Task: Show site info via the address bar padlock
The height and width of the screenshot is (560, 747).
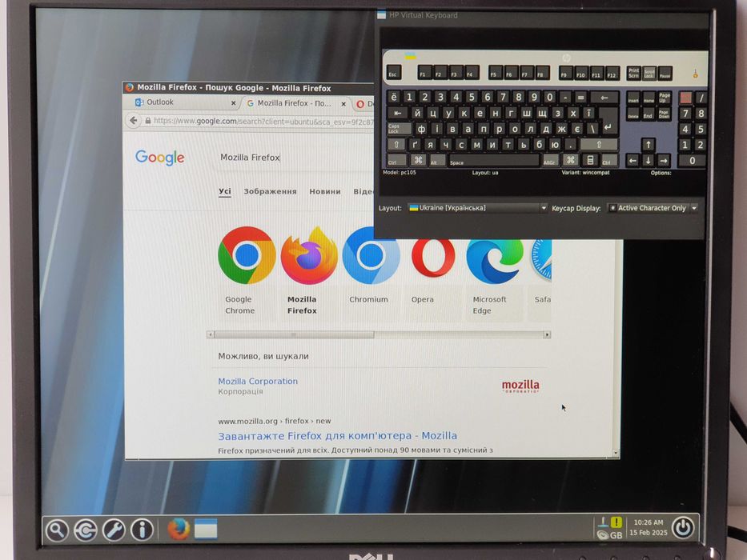Action: click(x=148, y=121)
